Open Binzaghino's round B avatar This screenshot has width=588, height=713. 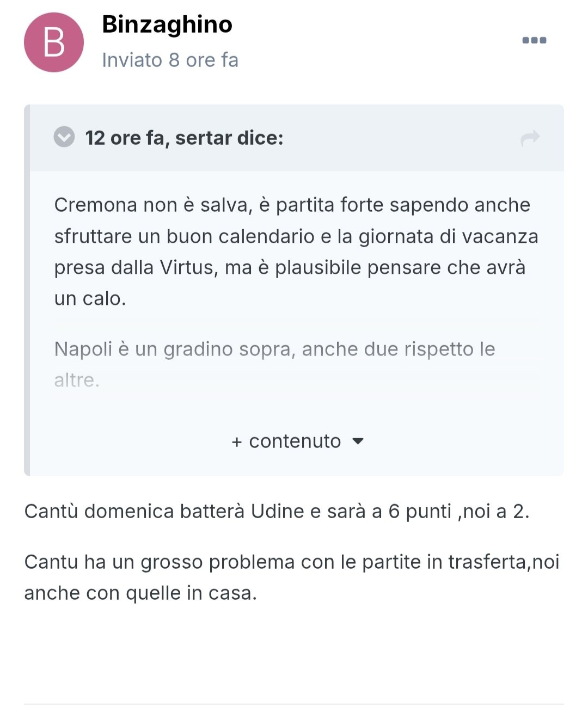pos(54,42)
